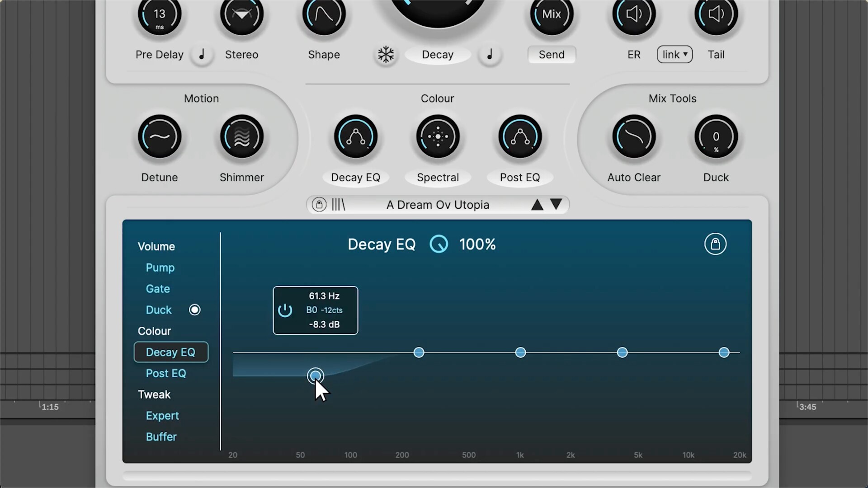Click the Decay EQ label under Colour knobs

click(x=355, y=178)
